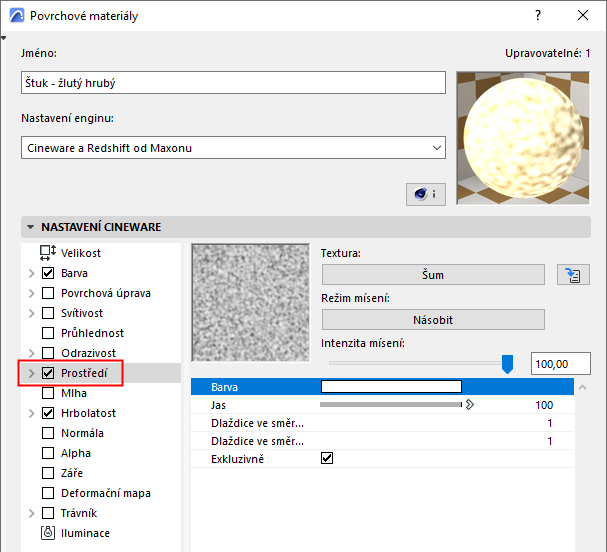Enable the Svítivost checkbox

coord(48,313)
